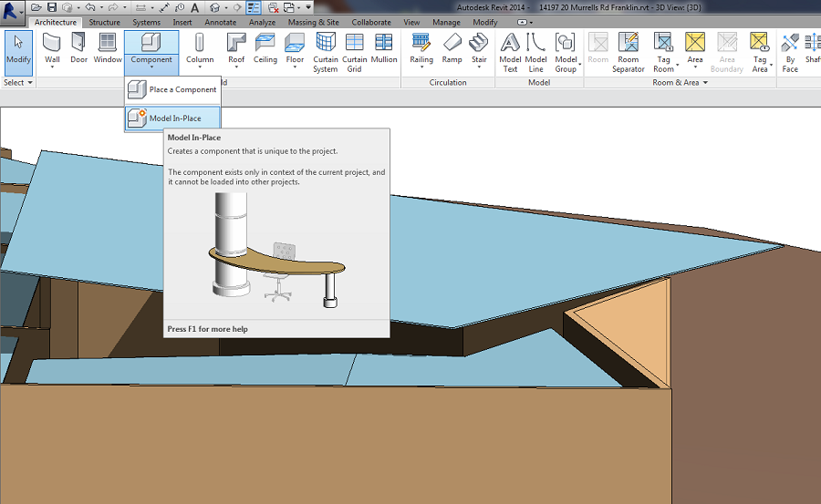The height and width of the screenshot is (504, 821).
Task: Toggle Thin Lines display
Action: [x=254, y=7]
